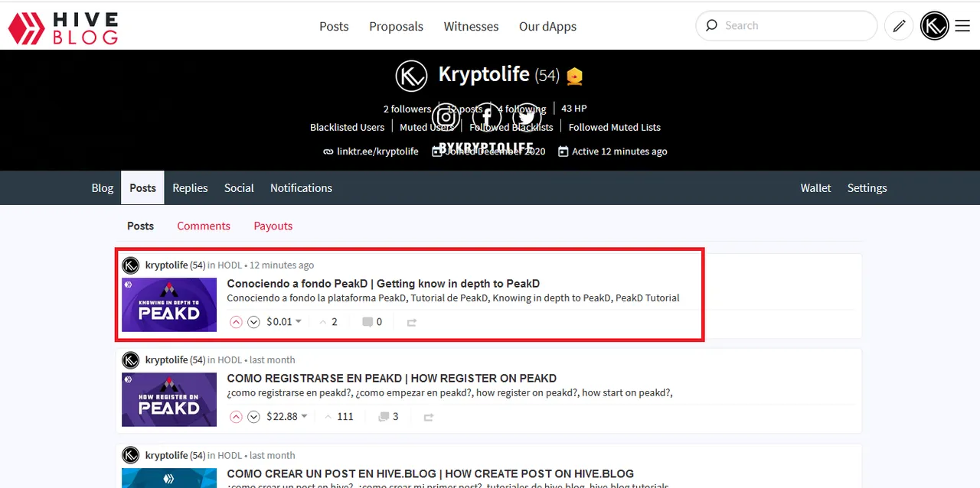Open the hamburger menu icon
Viewport: 980px width, 488px height.
(x=962, y=26)
